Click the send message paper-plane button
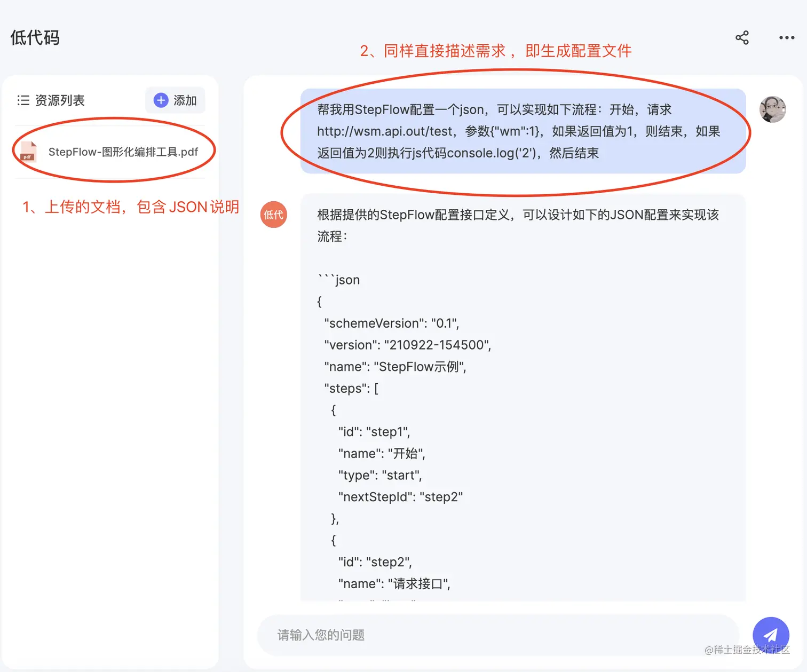The height and width of the screenshot is (672, 807). click(x=771, y=635)
